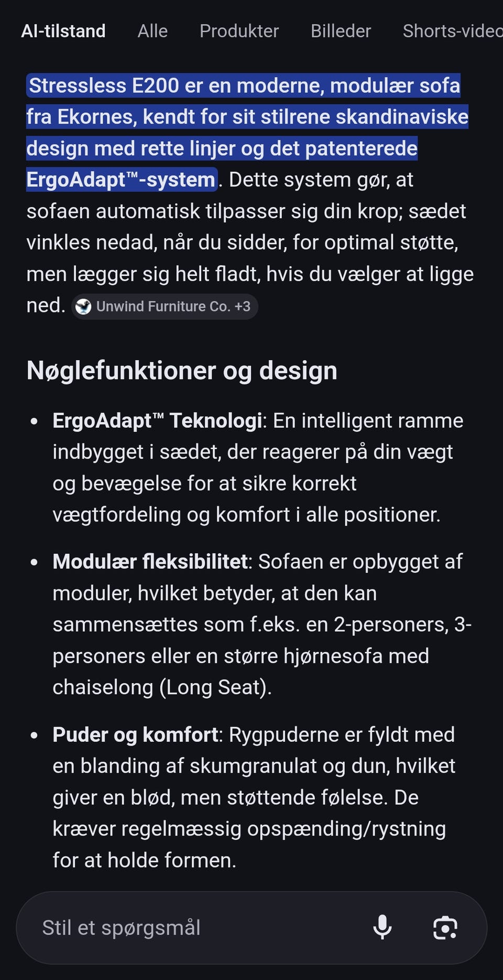This screenshot has width=503, height=980.
Task: Click the highlighted Stressless E200 sentence
Action: point(247,132)
